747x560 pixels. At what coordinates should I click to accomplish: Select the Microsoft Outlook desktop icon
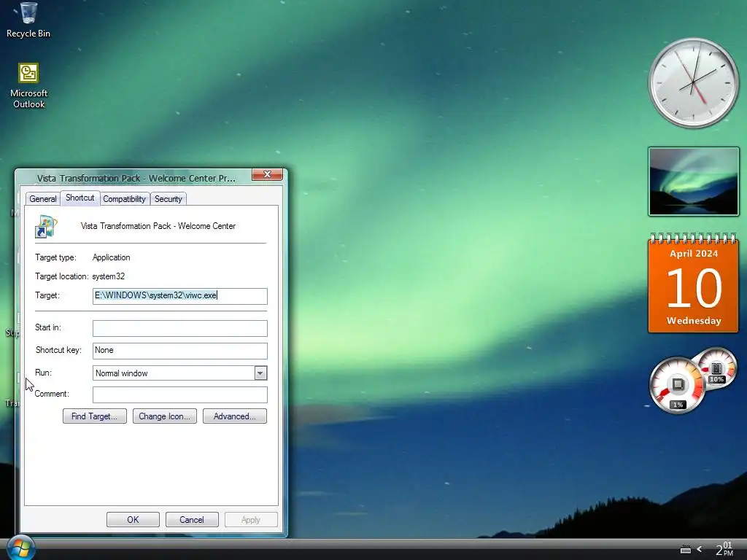click(28, 86)
